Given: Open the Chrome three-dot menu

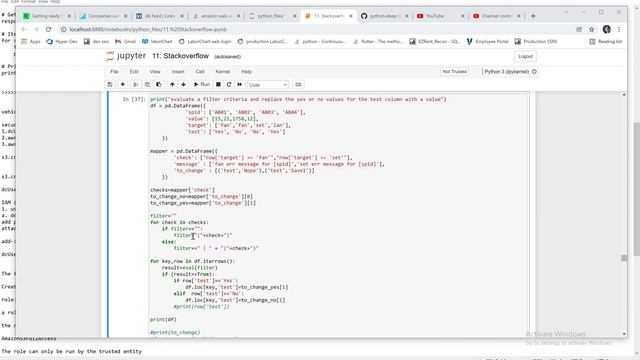Looking at the screenshot, I should 619,29.
